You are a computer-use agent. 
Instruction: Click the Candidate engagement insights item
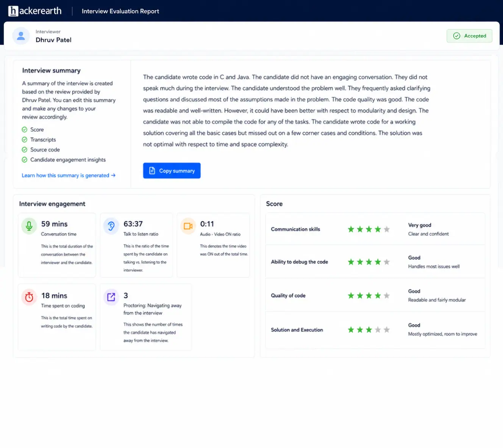coord(68,160)
